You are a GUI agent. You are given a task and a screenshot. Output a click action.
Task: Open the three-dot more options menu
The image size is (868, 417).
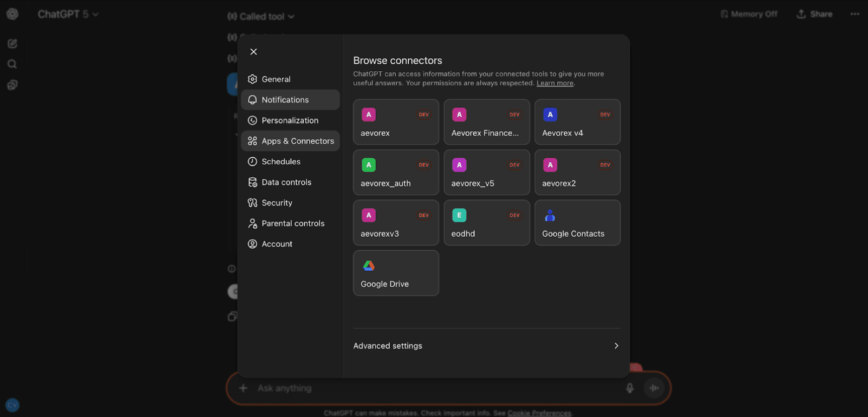click(x=855, y=14)
